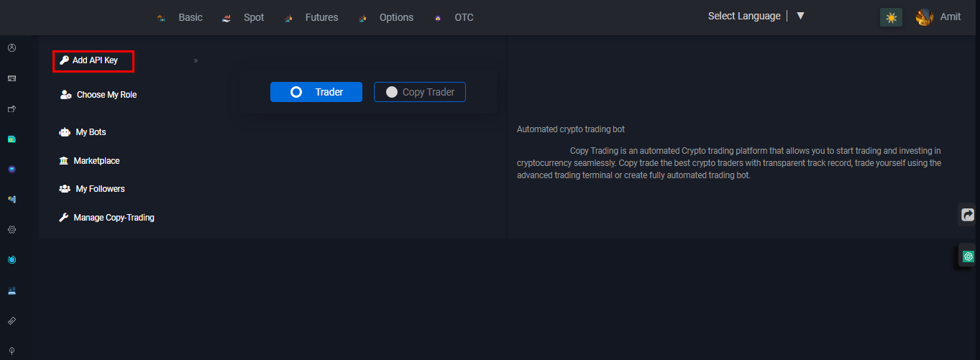Click the 'Automated crypto trading bot' heading
The image size is (980, 360).
click(x=571, y=129)
